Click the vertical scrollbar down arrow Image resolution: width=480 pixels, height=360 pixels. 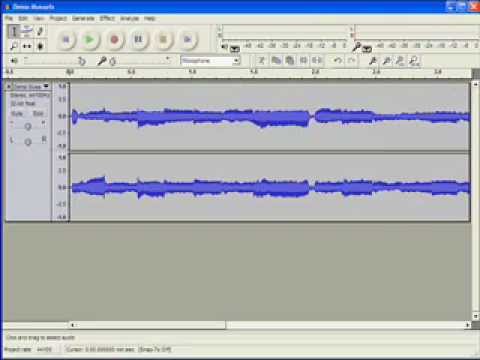tap(476, 315)
